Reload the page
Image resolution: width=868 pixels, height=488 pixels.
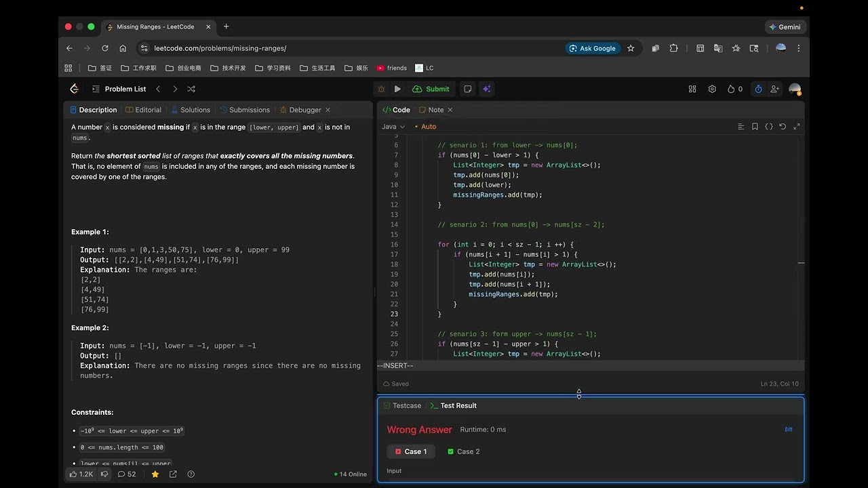tap(104, 48)
